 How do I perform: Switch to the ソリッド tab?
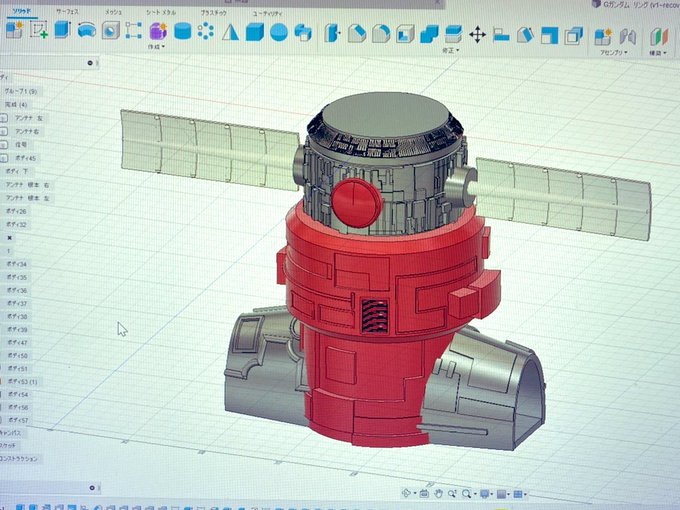pyautogui.click(x=22, y=11)
